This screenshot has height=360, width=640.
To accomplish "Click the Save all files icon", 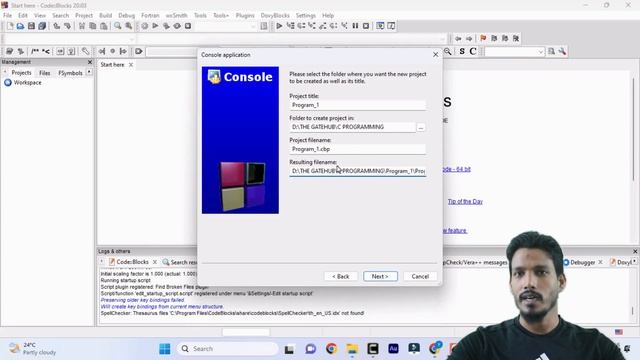I will (42, 26).
